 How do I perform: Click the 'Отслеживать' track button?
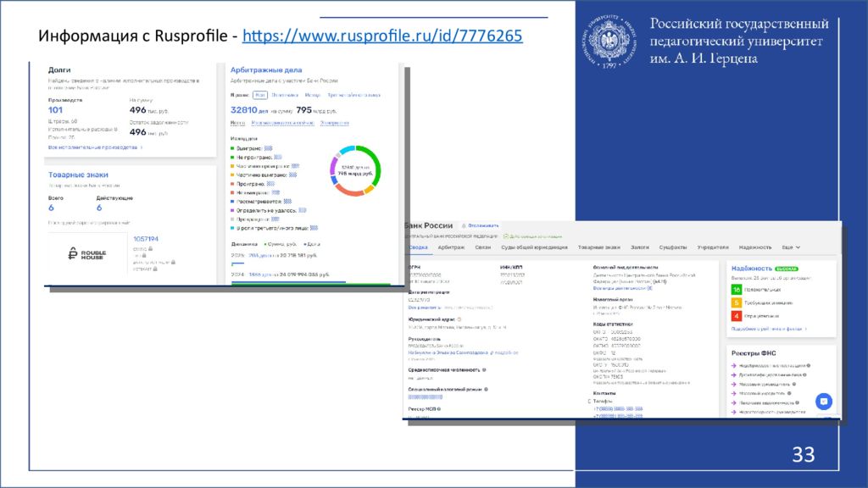point(481,225)
